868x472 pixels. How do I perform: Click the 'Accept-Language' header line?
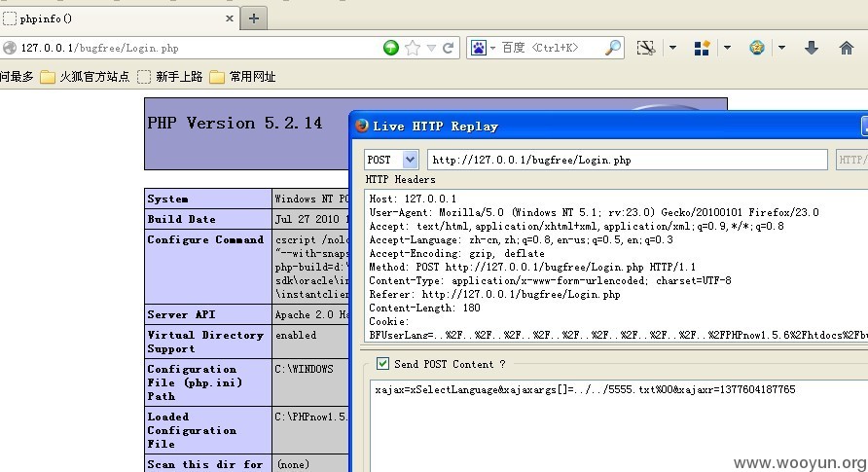point(521,239)
